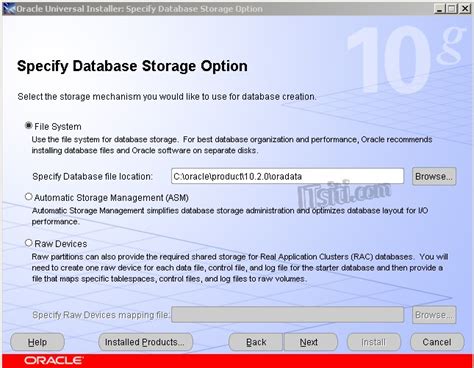
Task: Click the 'Specify Database Storage Option' heading
Action: point(132,66)
